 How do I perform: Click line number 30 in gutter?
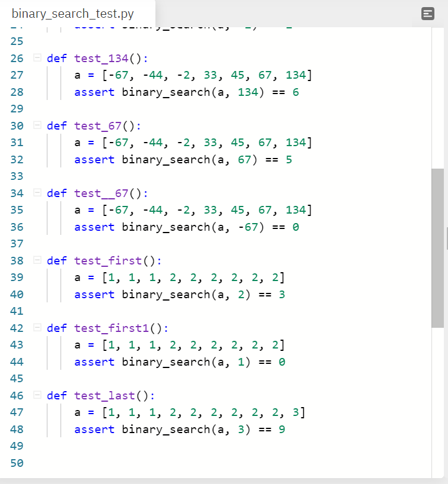point(17,126)
